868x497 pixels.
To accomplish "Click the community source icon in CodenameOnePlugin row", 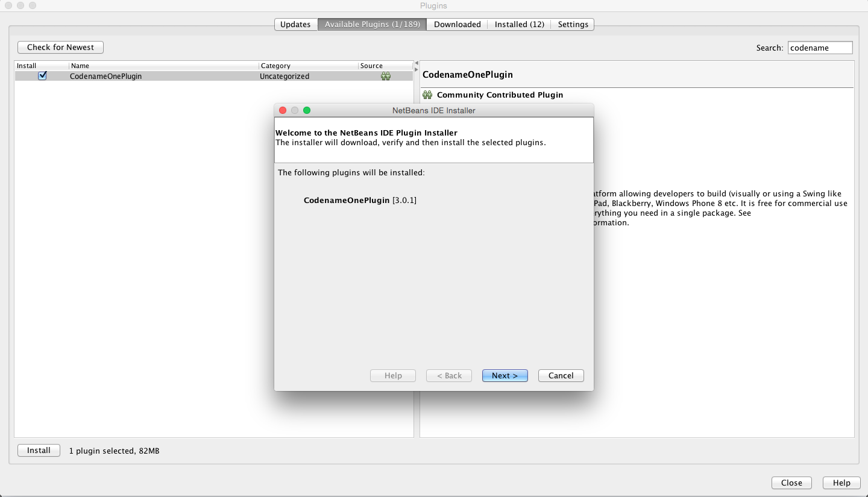I will (386, 77).
